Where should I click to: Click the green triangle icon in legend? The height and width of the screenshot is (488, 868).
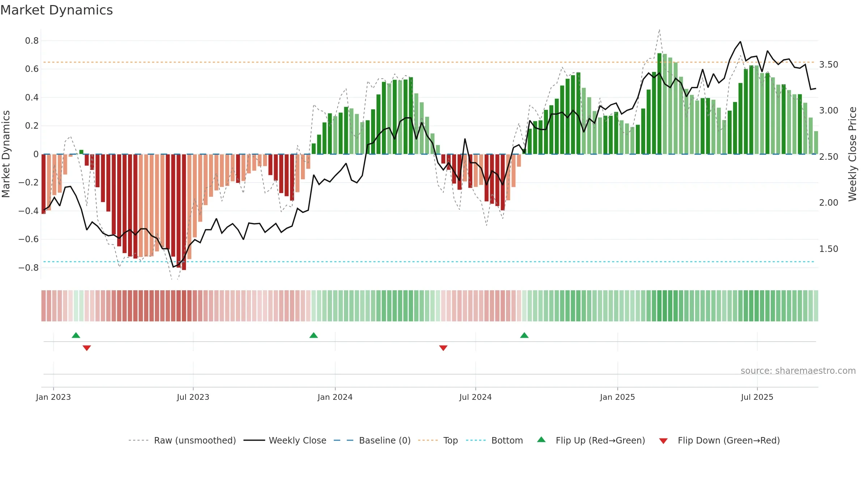click(541, 440)
